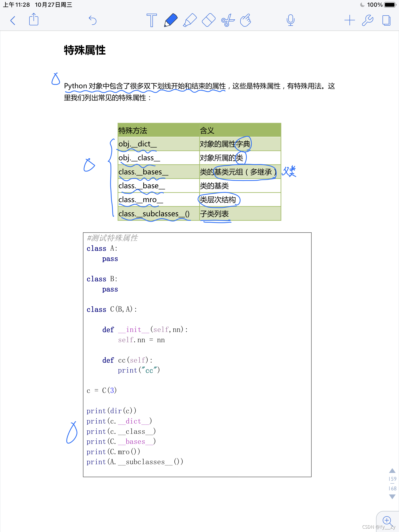
Task: Tap table cell obj.__dict__
Action: (159, 144)
